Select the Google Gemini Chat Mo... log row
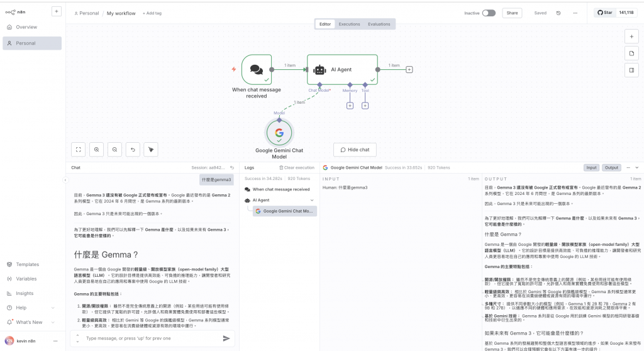The image size is (644, 351). pos(285,211)
